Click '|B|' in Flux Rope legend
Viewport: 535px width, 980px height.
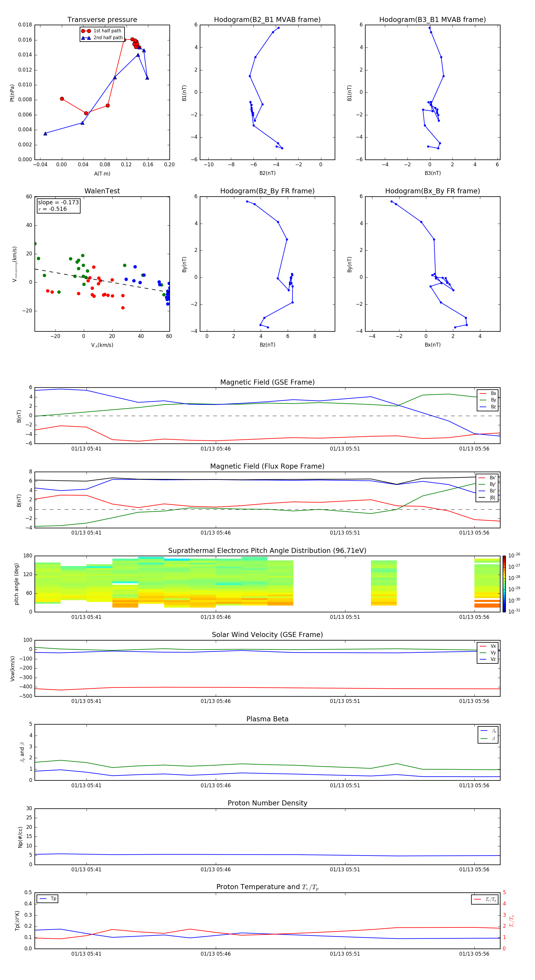coord(487,498)
